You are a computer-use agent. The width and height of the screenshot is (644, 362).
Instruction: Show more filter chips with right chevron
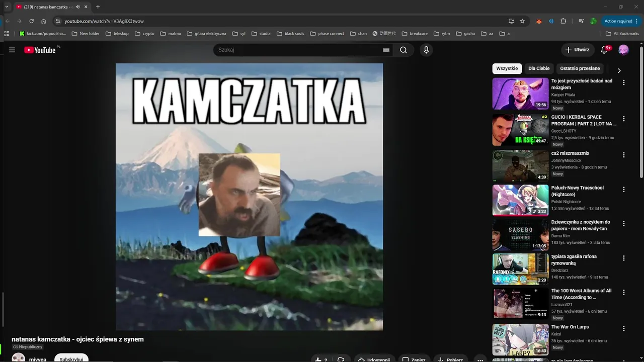[x=619, y=70]
